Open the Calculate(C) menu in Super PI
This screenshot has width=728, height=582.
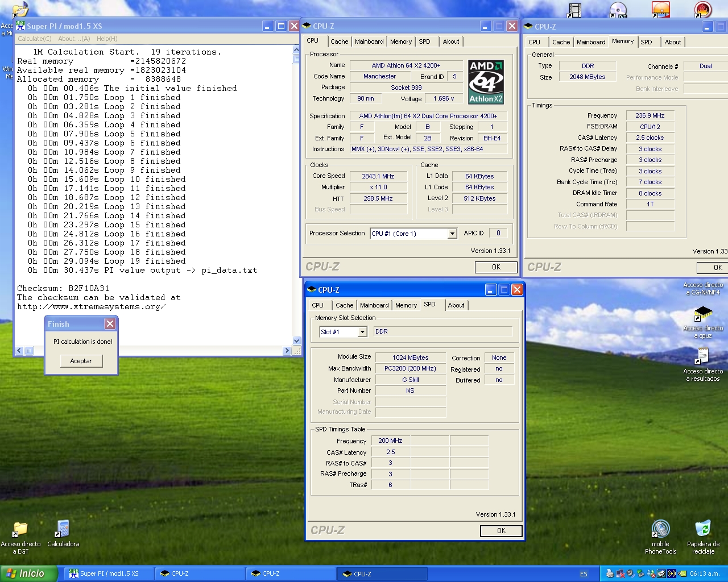[x=34, y=39]
